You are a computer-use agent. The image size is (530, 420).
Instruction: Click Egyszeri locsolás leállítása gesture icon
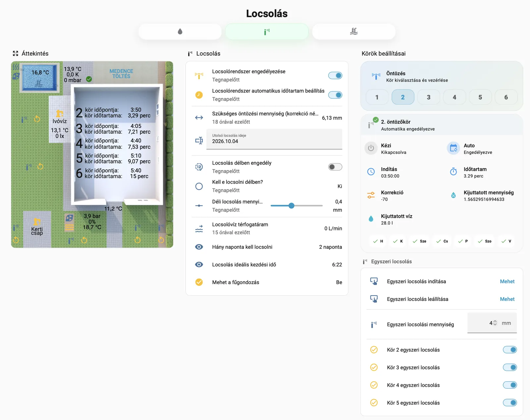tap(374, 299)
